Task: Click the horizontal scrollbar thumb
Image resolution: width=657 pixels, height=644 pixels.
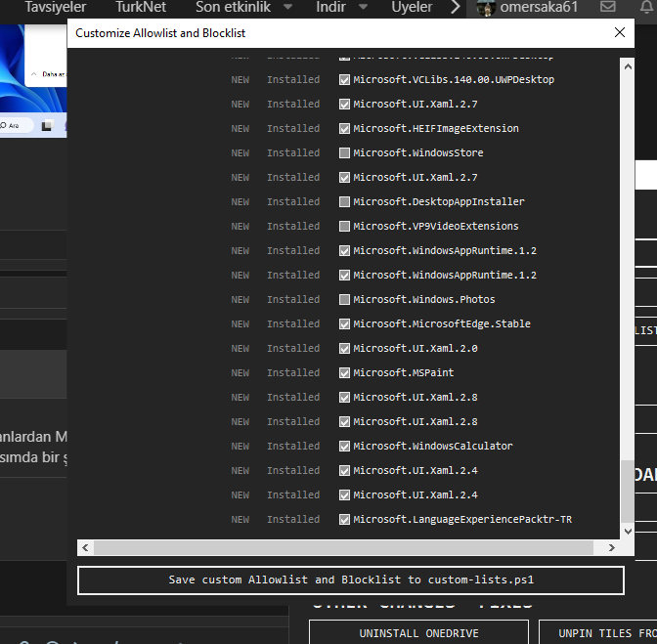Action: (343, 547)
